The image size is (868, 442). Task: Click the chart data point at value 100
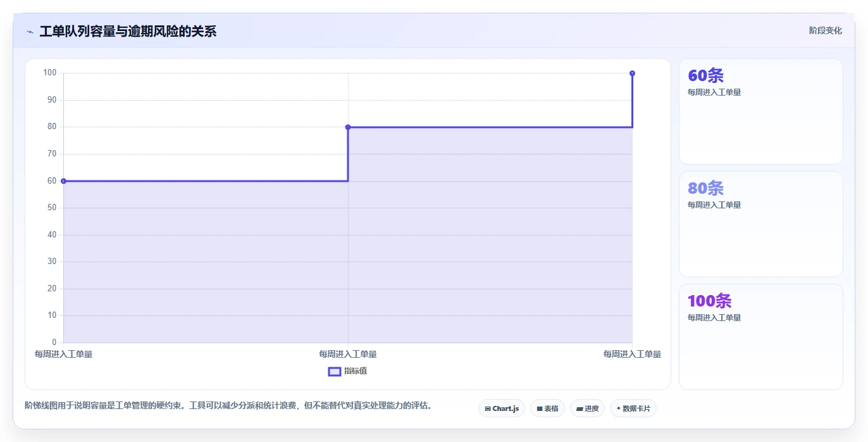[632, 73]
